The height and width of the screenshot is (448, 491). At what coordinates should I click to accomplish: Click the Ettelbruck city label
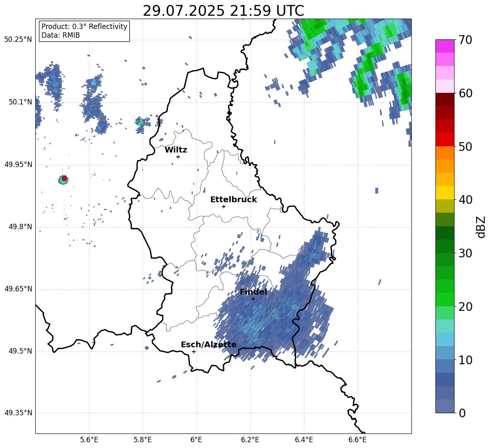[x=233, y=200]
